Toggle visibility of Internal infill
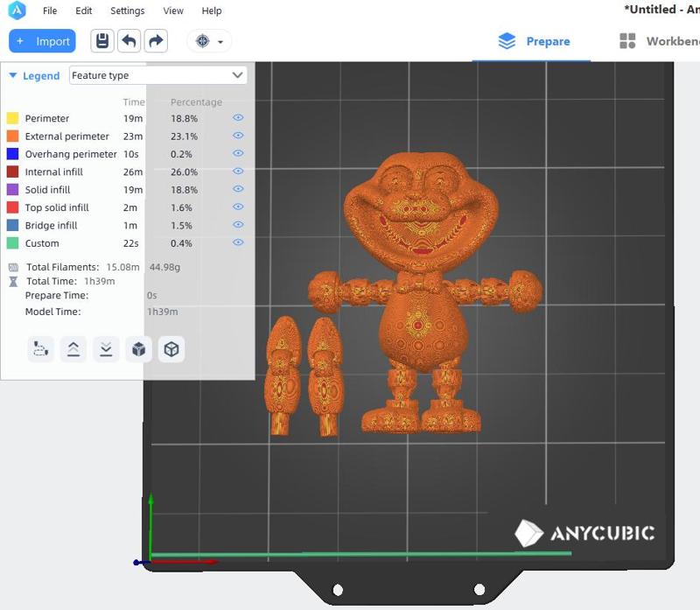 (x=238, y=172)
